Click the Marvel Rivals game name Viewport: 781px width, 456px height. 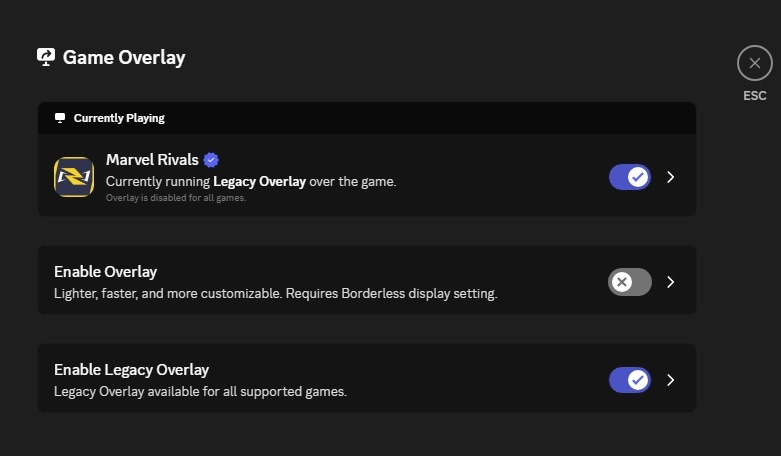click(x=152, y=160)
